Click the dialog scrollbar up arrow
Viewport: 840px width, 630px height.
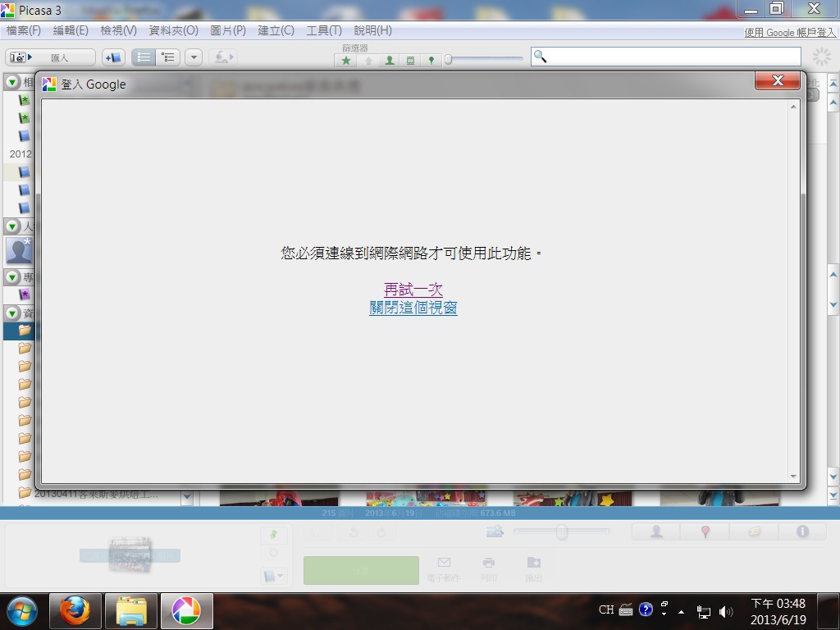[x=793, y=107]
